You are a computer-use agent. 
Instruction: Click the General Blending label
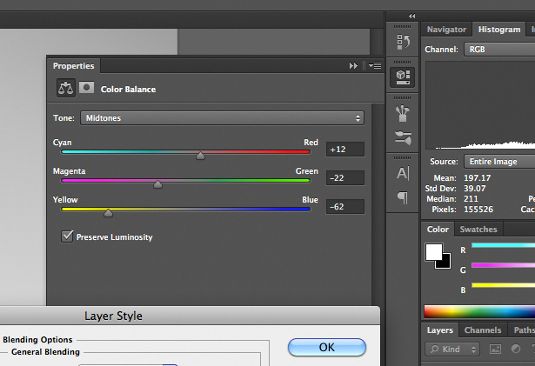(x=45, y=352)
